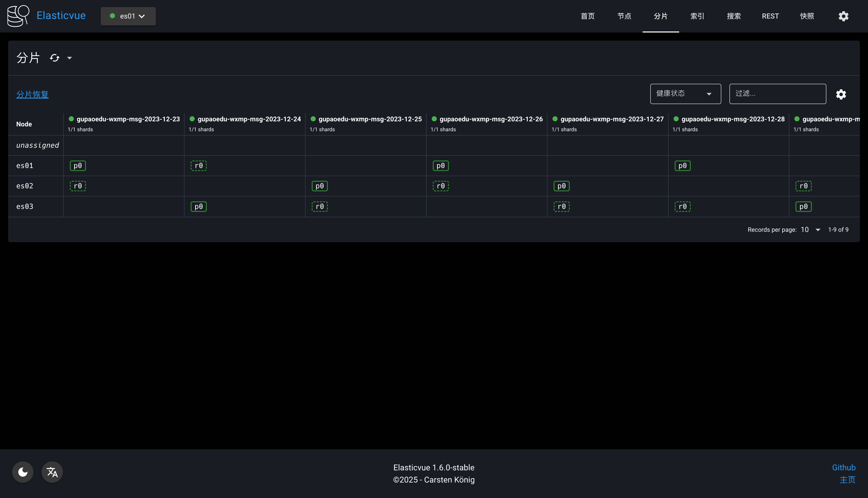Toggle dark mode with moon icon

pyautogui.click(x=23, y=472)
